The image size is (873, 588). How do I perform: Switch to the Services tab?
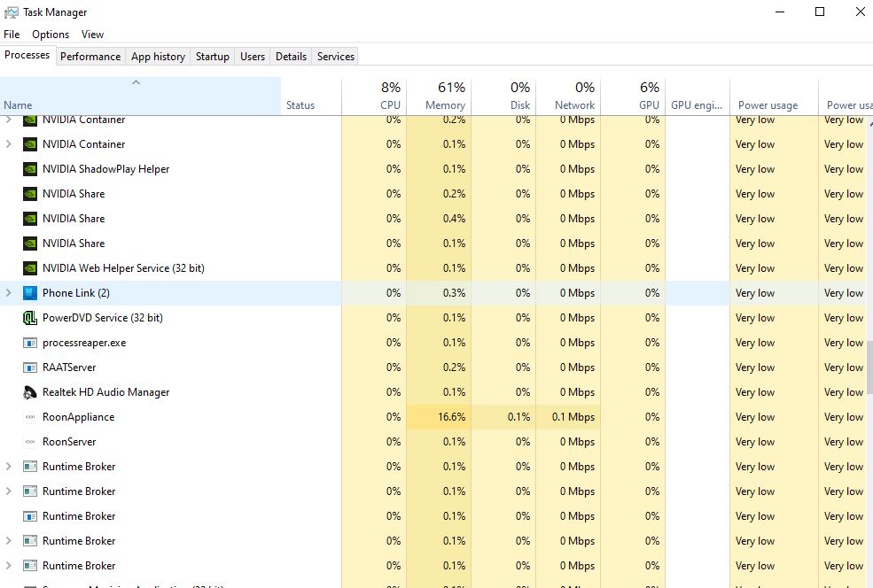click(336, 56)
